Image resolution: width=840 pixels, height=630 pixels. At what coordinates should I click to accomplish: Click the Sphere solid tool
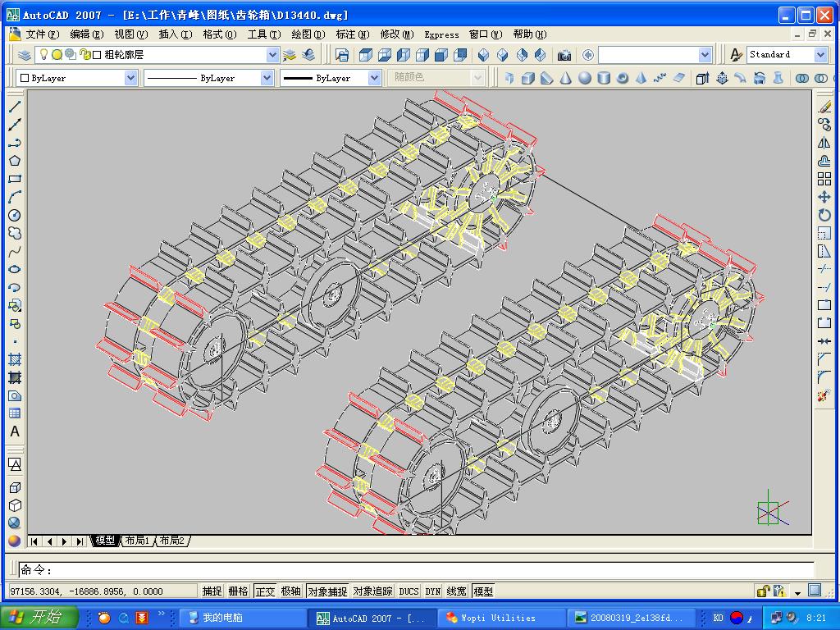pos(585,78)
